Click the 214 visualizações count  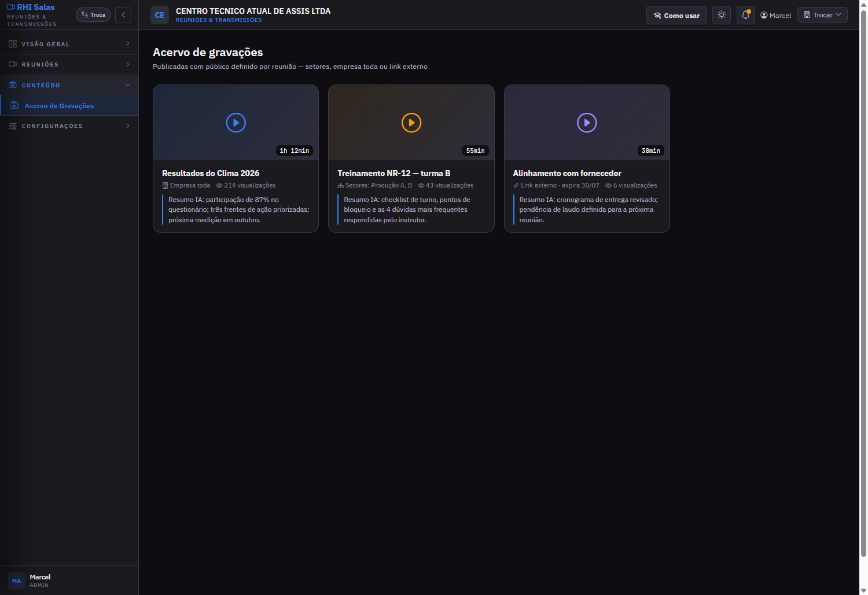(x=246, y=185)
